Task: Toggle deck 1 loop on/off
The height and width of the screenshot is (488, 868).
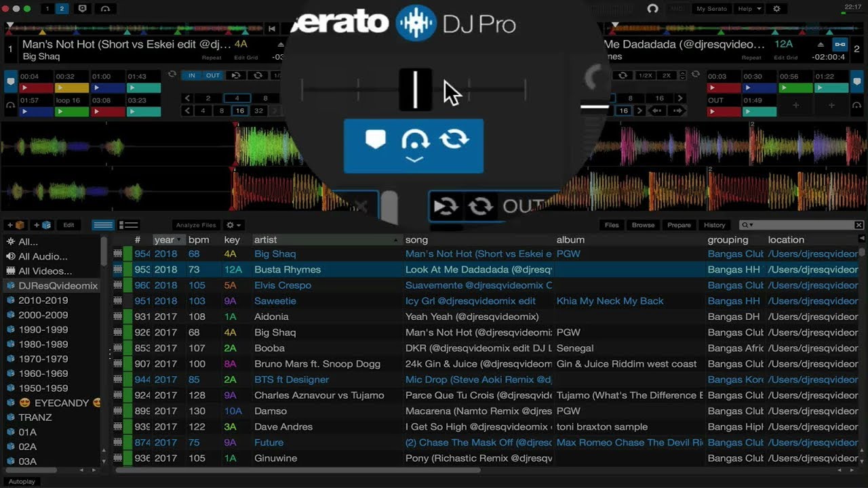Action: [x=257, y=75]
